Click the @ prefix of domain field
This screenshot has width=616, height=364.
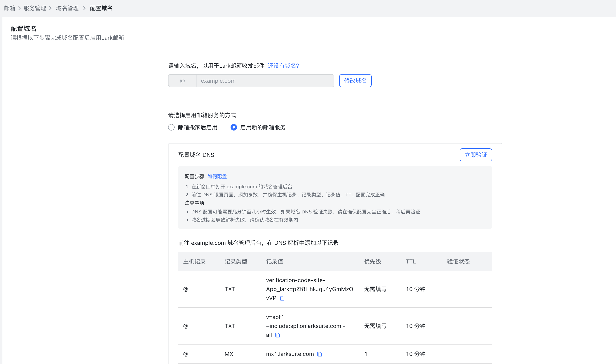(182, 81)
